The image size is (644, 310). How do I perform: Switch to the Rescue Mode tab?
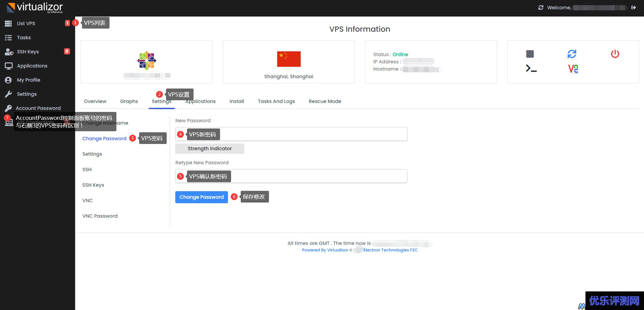pos(325,101)
